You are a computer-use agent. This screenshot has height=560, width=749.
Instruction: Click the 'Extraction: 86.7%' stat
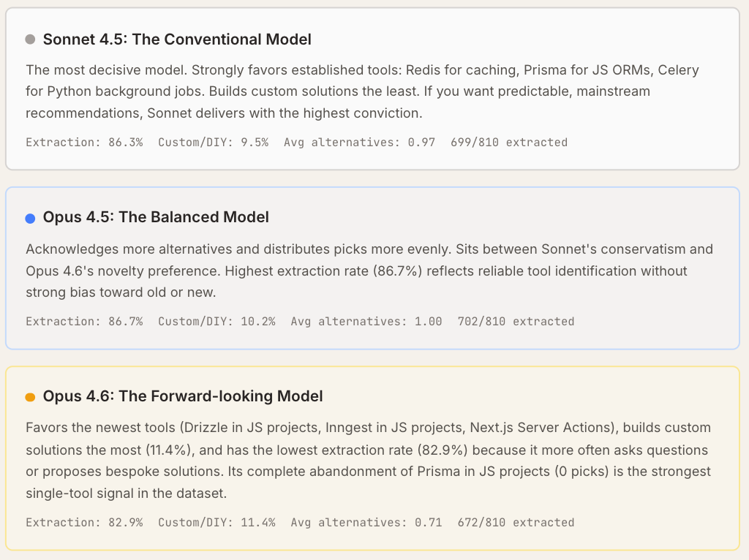point(84,322)
